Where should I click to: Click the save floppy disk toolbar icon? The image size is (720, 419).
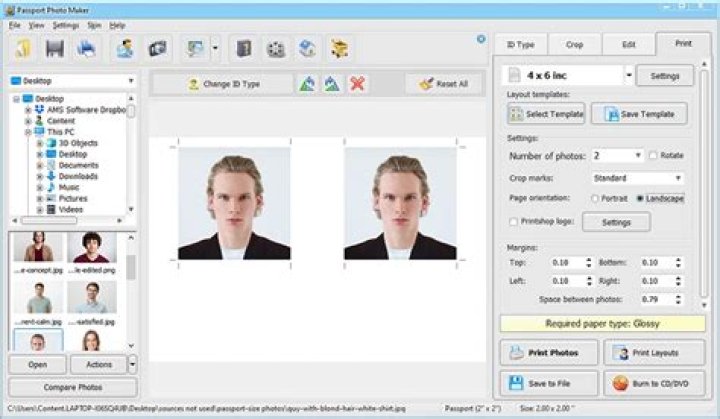pos(56,48)
